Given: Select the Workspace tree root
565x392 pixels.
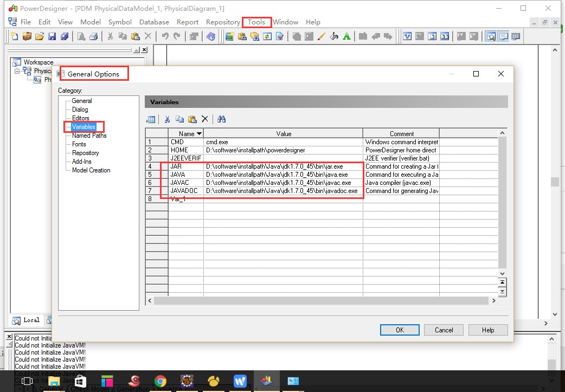Looking at the screenshot, I should 38,62.
